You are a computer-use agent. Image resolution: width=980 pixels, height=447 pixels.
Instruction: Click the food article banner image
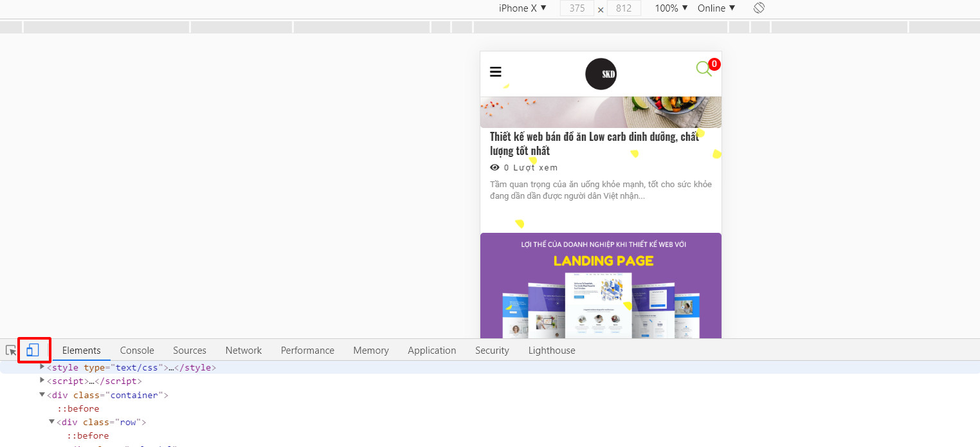point(601,112)
